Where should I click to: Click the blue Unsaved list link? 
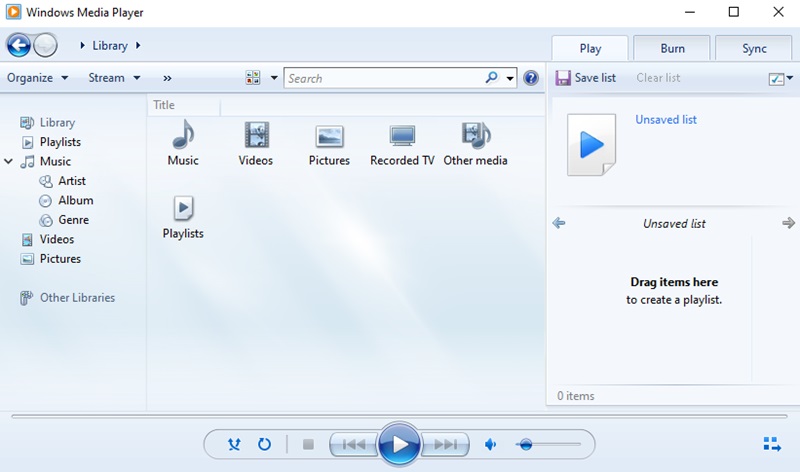coord(666,119)
